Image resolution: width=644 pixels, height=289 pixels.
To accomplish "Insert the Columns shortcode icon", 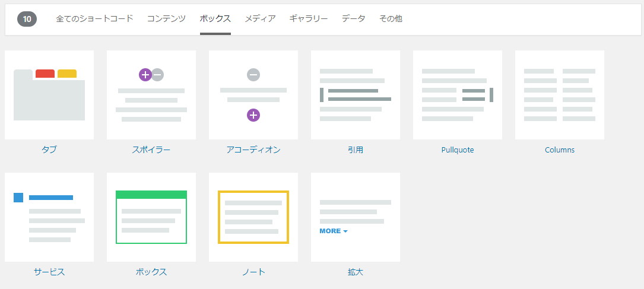I will [560, 95].
